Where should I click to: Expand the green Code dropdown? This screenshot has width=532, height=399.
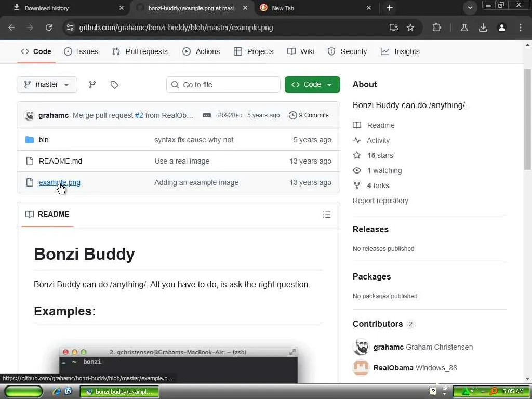click(x=312, y=85)
